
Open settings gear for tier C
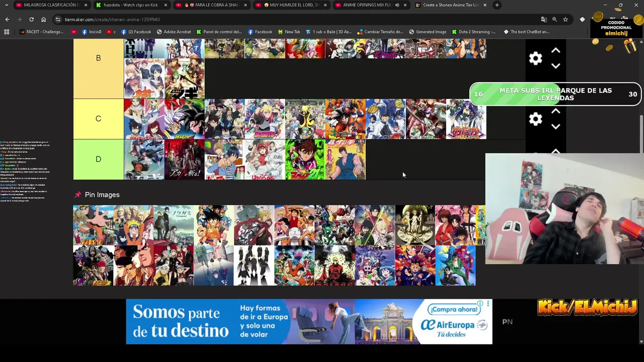tap(535, 119)
